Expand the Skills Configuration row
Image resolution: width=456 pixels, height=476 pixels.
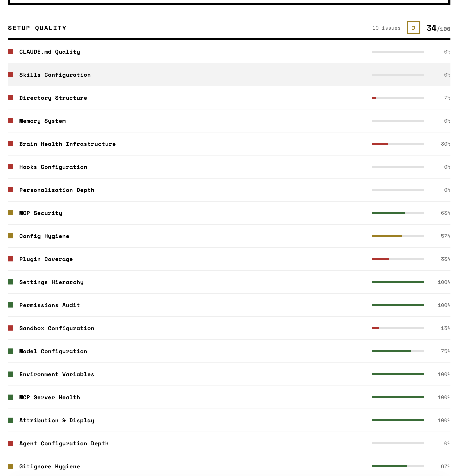point(55,74)
